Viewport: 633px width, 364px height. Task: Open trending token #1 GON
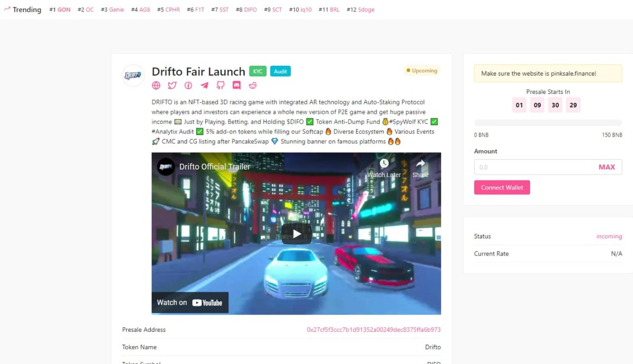click(x=60, y=9)
